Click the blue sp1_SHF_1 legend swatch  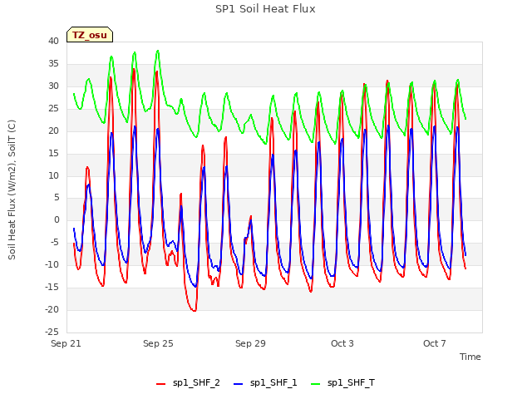239,384
